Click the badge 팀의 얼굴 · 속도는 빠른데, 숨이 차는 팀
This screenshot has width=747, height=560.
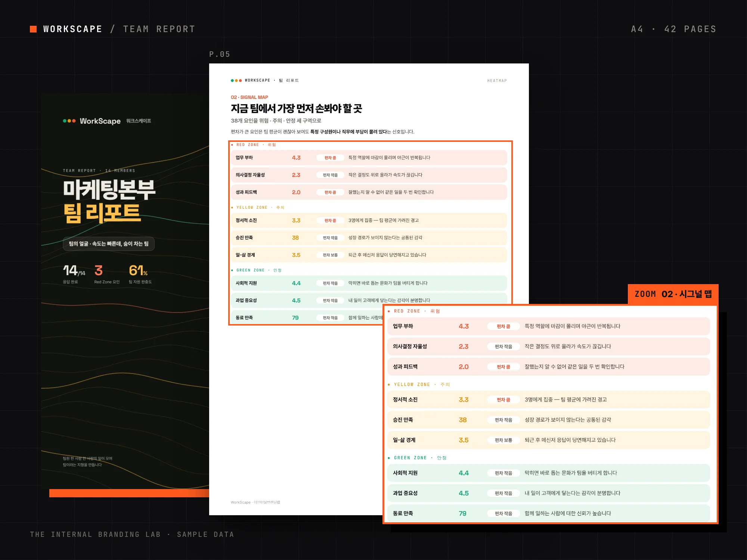[109, 244]
